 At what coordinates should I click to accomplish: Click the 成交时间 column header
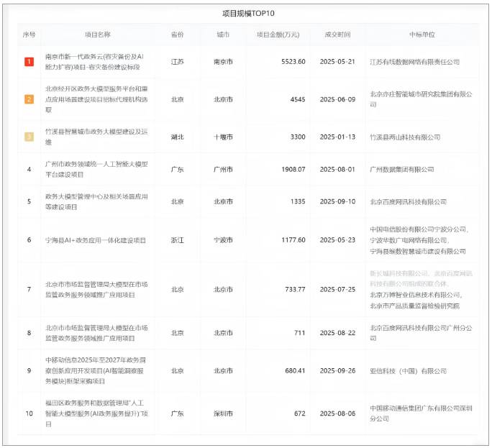click(337, 35)
